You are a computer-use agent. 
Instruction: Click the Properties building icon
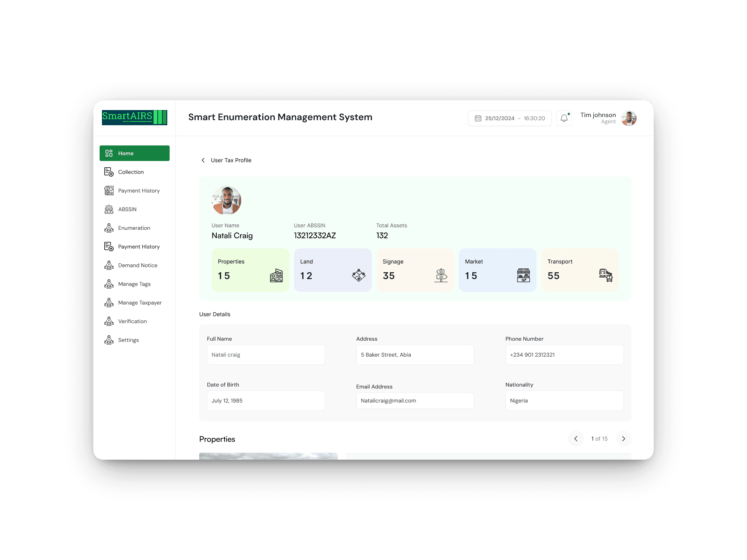[276, 275]
